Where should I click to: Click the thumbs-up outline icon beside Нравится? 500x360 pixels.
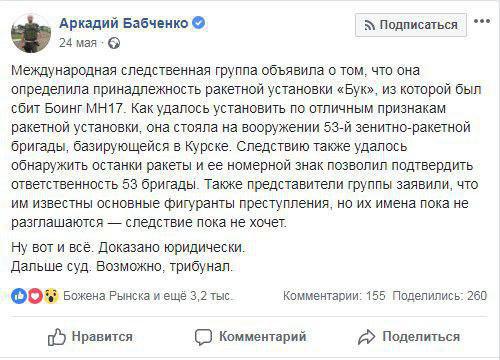coord(57,337)
